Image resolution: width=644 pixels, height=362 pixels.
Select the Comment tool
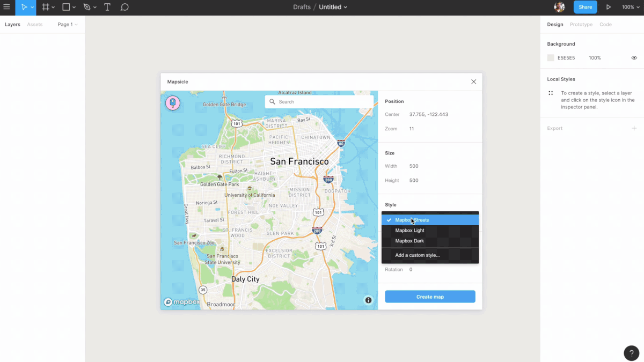point(125,8)
